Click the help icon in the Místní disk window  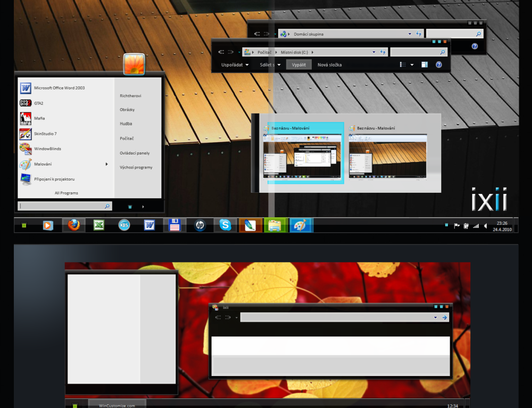coord(439,64)
